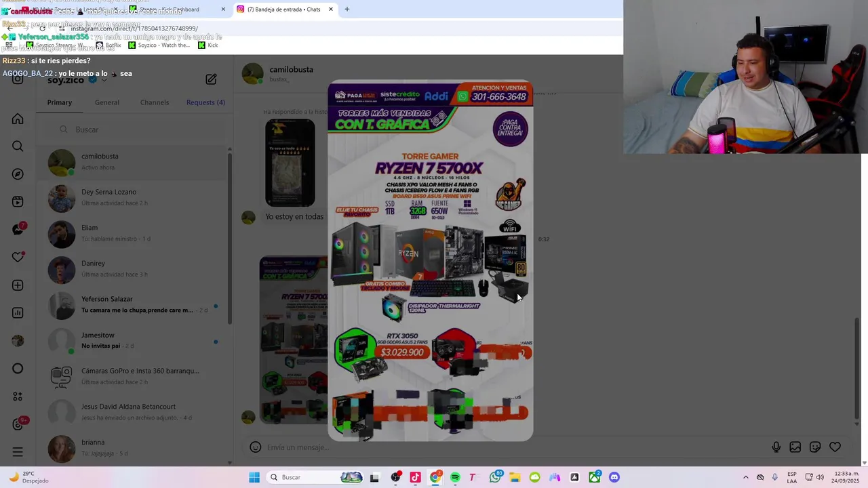Open the Kick bookmark in bookmarks bar
The image size is (868, 488).
[208, 45]
